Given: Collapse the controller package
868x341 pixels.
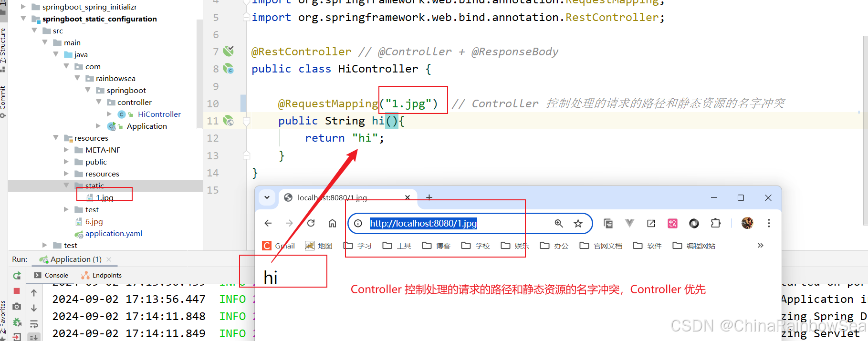Looking at the screenshot, I should click(99, 102).
